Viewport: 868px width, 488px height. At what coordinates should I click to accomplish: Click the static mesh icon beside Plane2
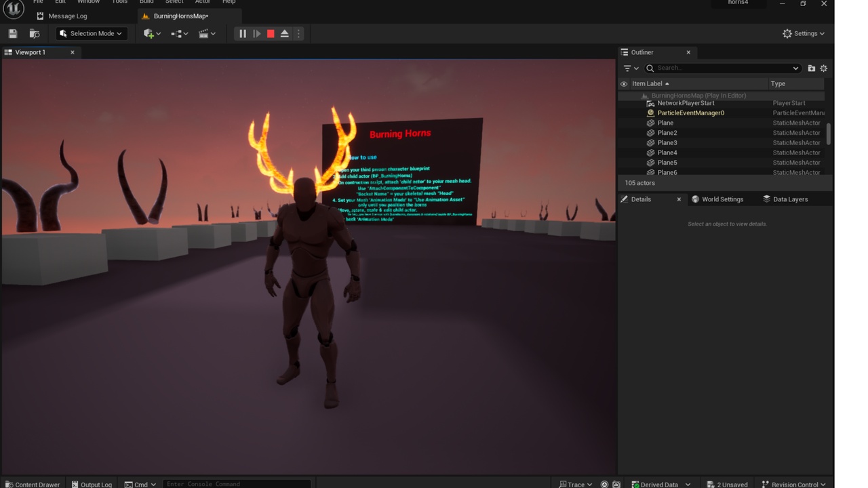tap(650, 133)
